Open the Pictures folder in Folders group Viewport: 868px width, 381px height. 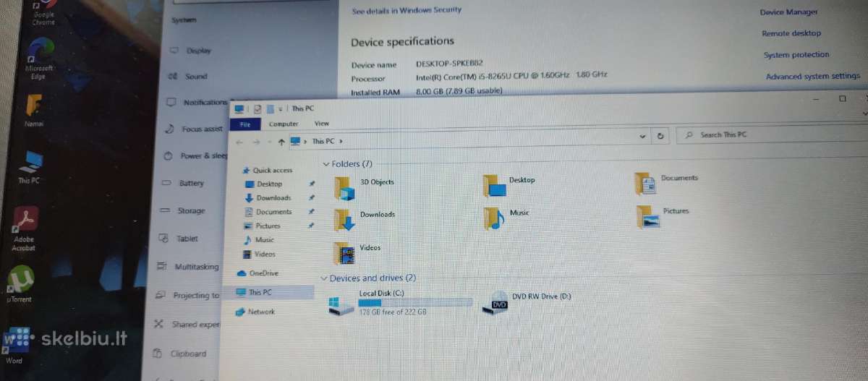(649, 217)
